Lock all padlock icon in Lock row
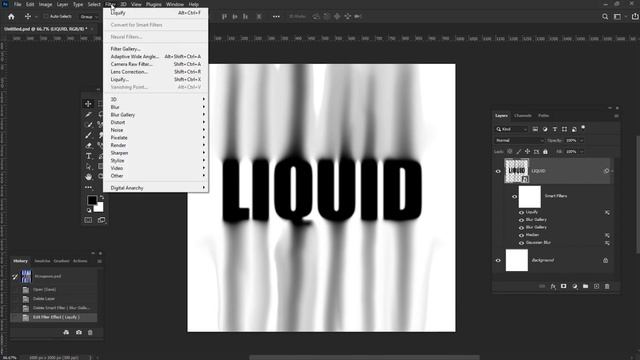 (x=545, y=151)
